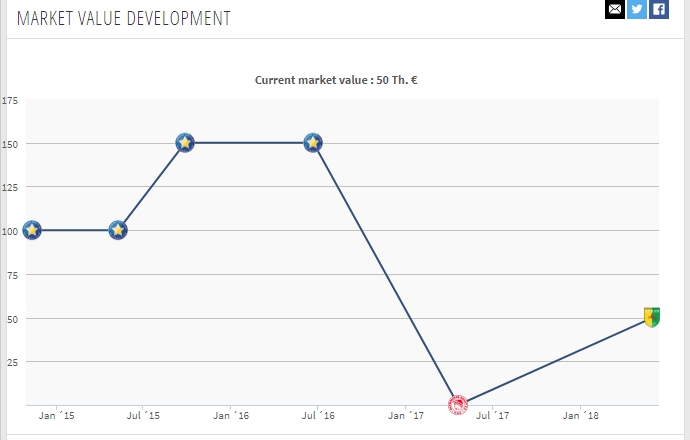Click the Jan '15 x-axis label
This screenshot has width=690, height=440.
click(x=56, y=415)
